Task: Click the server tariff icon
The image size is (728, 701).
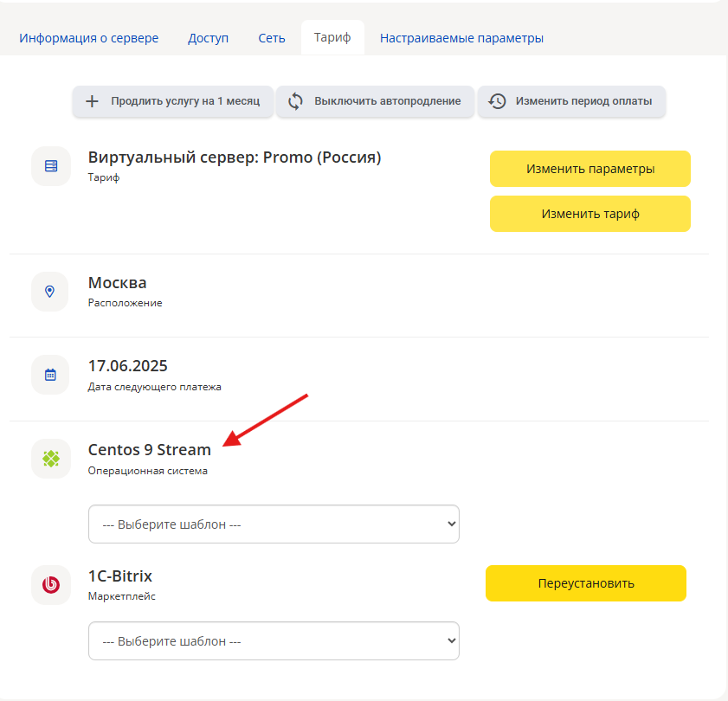Action: 51,166
